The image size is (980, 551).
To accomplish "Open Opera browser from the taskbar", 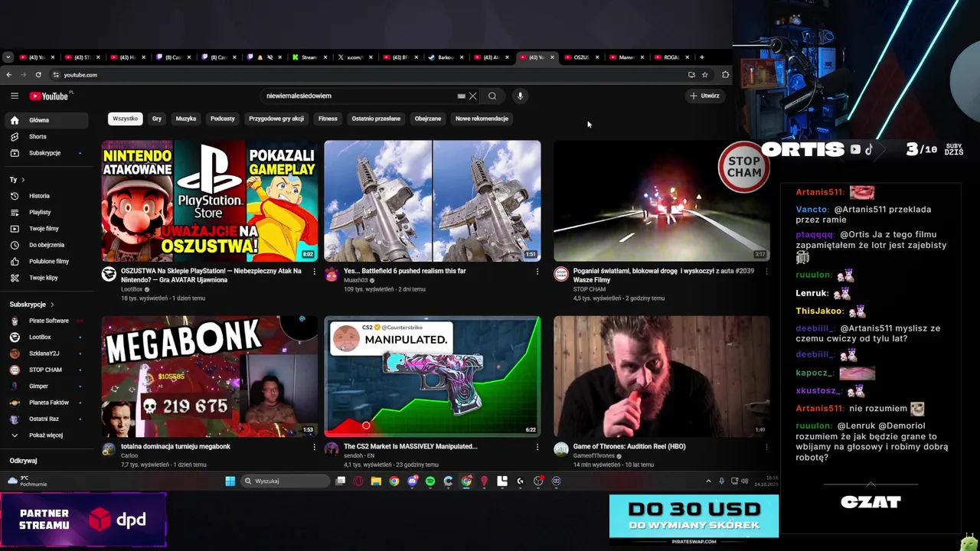I will 358,481.
